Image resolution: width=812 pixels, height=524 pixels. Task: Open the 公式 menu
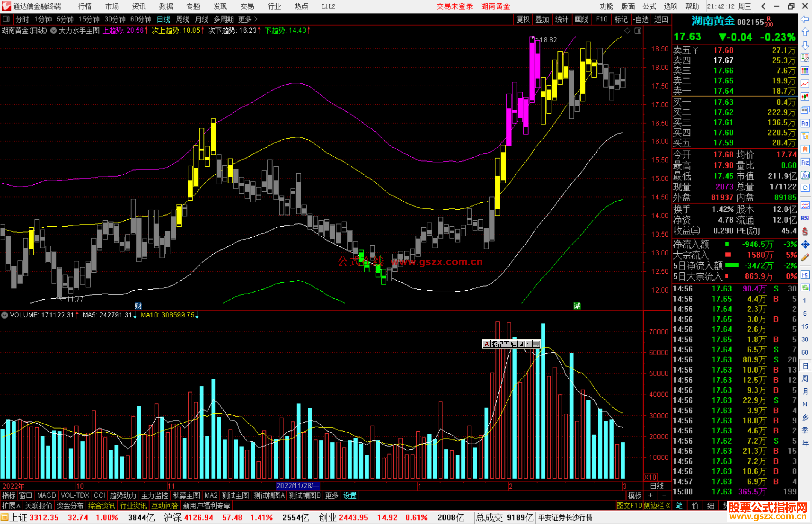point(649,6)
